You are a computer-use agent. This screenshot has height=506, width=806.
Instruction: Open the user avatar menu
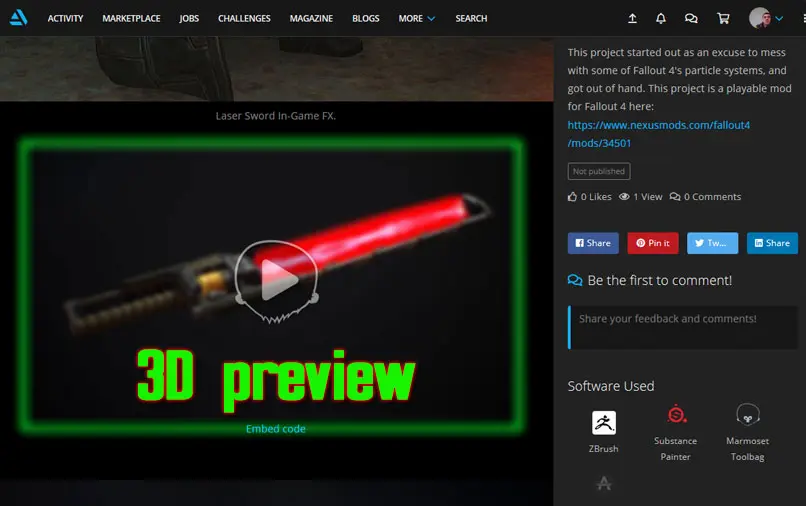pos(765,18)
